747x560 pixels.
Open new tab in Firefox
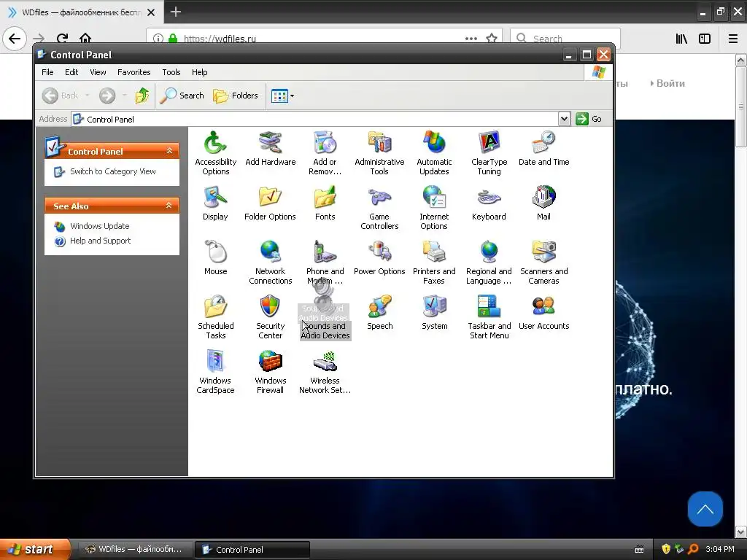click(175, 12)
